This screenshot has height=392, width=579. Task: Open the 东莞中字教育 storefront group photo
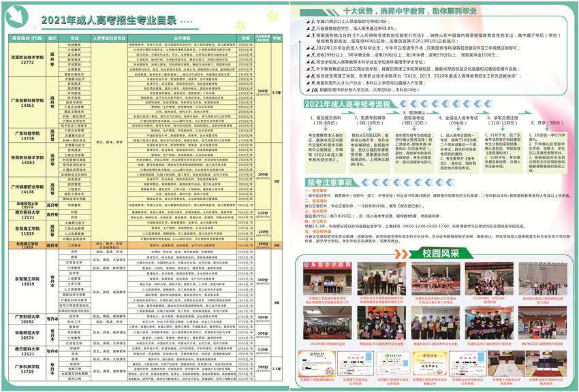[x=327, y=278]
